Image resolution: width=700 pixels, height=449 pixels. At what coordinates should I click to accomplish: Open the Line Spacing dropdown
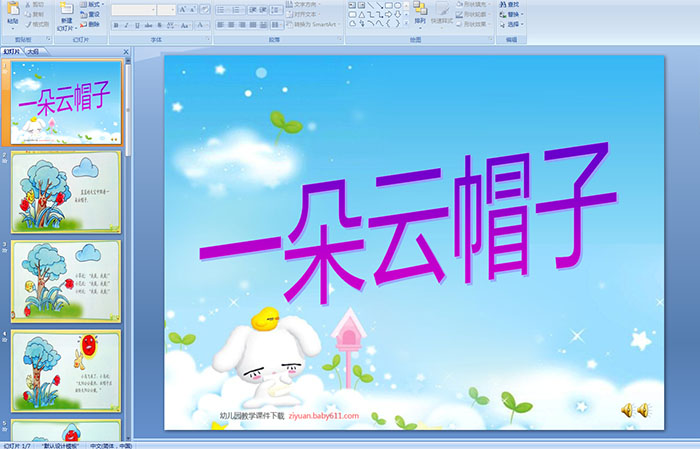(276, 10)
